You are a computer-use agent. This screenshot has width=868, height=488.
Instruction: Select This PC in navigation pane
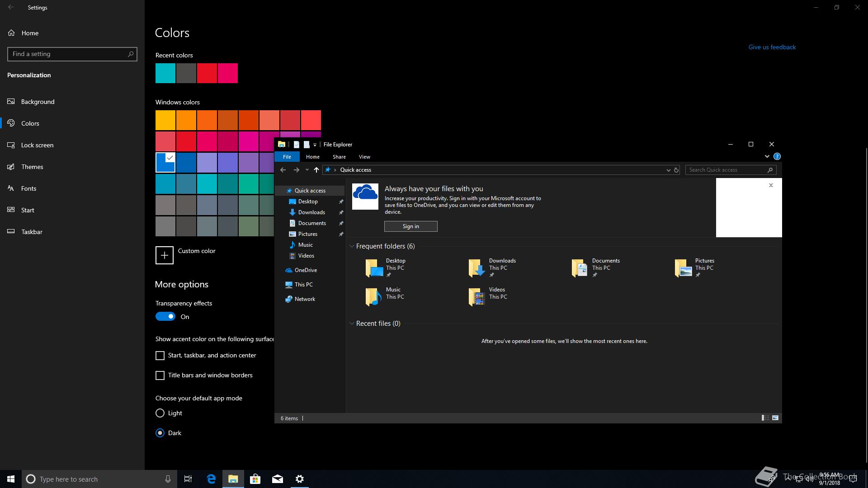299,285
